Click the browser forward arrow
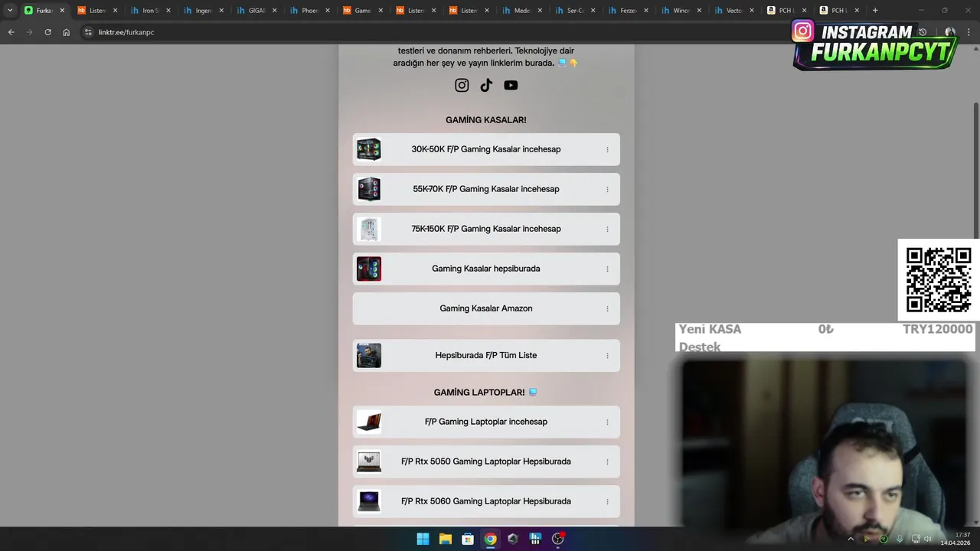The image size is (980, 551). point(29,32)
